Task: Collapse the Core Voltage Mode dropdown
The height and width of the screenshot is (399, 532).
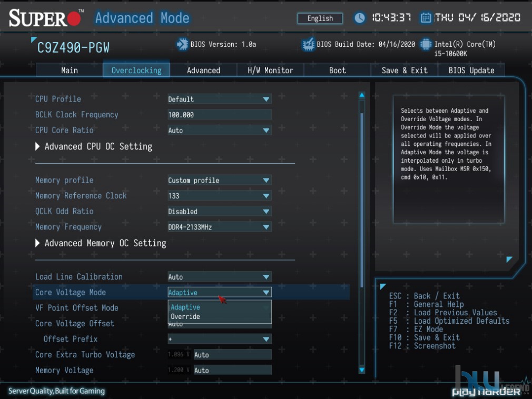Action: pos(220,292)
